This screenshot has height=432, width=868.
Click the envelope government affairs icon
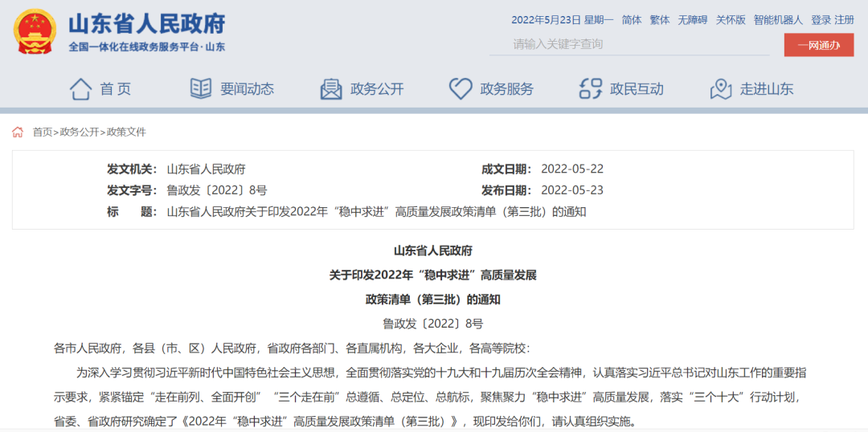point(331,89)
